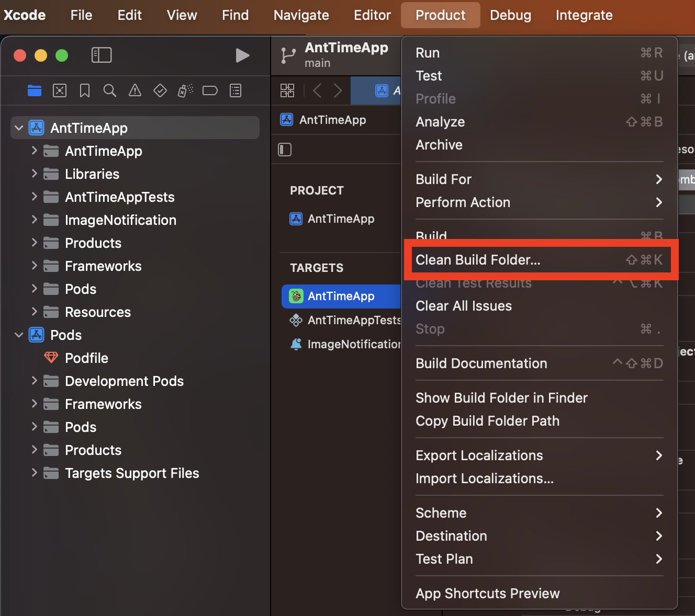Expand the Development Pods folder

click(34, 381)
